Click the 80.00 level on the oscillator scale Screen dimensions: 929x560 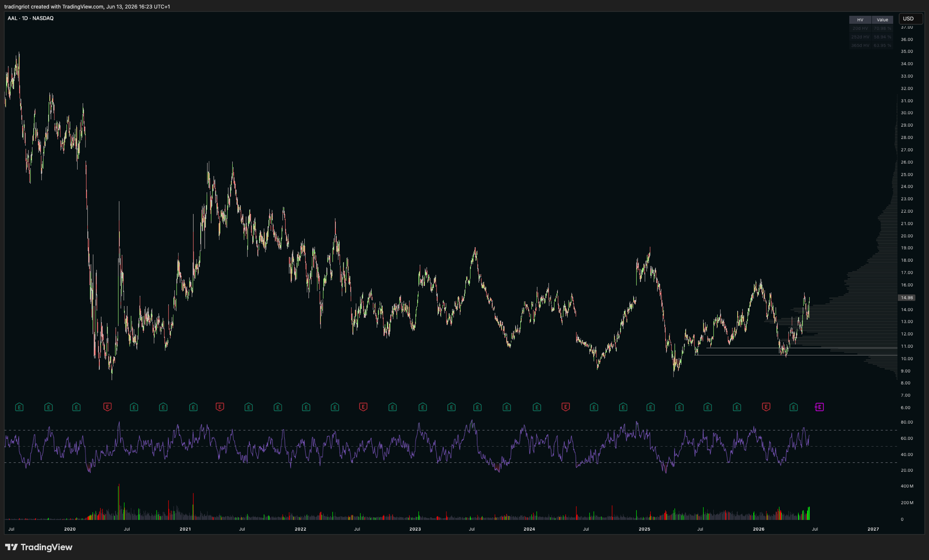[907, 422]
